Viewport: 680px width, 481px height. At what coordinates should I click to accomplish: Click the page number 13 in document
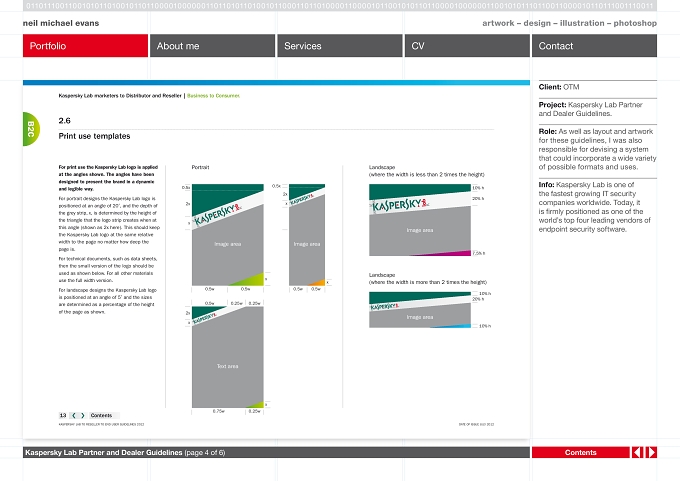point(63,416)
